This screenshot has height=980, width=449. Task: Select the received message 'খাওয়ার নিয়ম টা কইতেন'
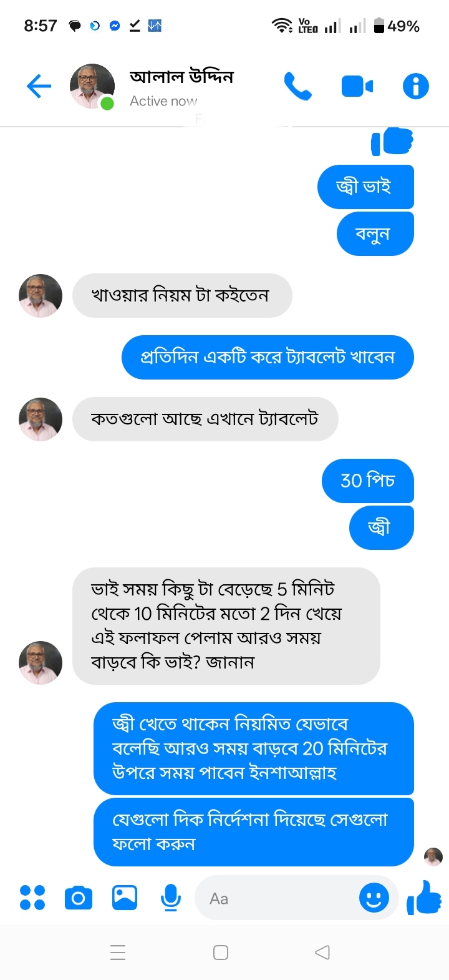coord(182,295)
